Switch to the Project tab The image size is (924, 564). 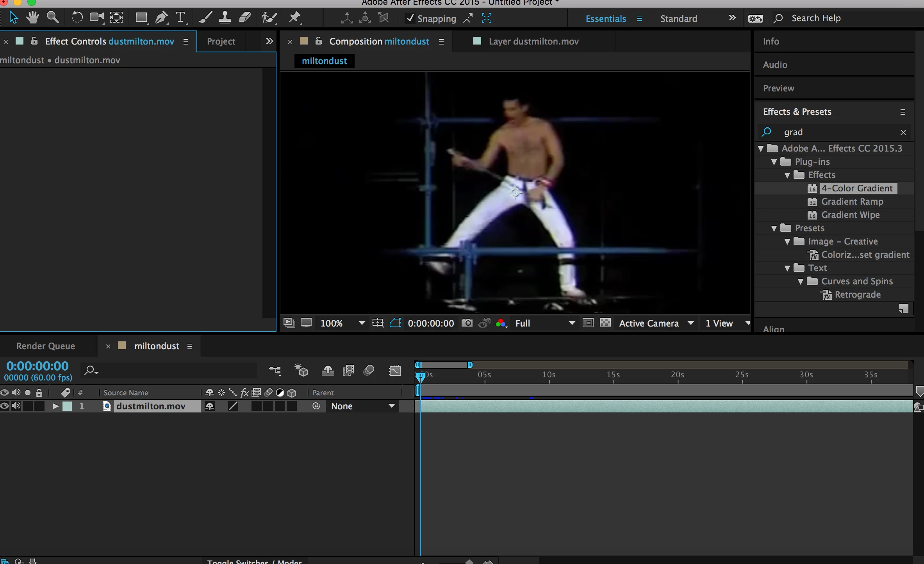[x=221, y=41]
